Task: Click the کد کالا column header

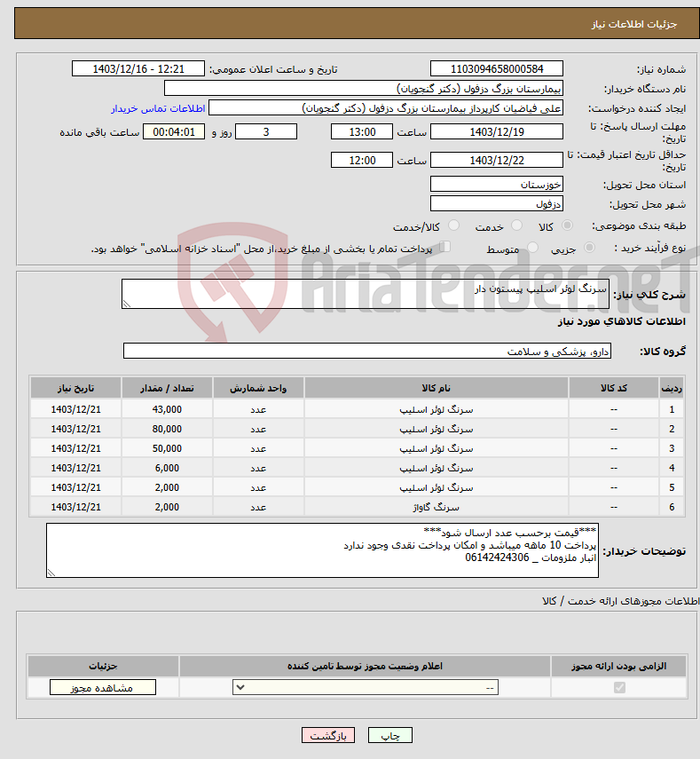Action: (x=614, y=388)
